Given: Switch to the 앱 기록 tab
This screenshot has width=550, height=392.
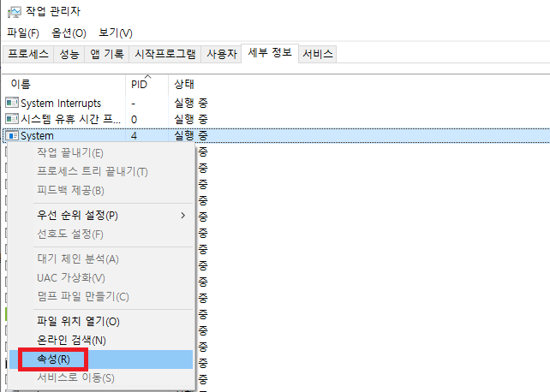Looking at the screenshot, I should [107, 54].
